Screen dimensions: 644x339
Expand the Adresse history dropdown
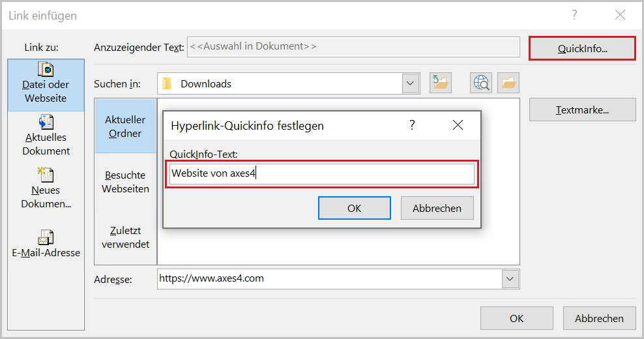[510, 279]
